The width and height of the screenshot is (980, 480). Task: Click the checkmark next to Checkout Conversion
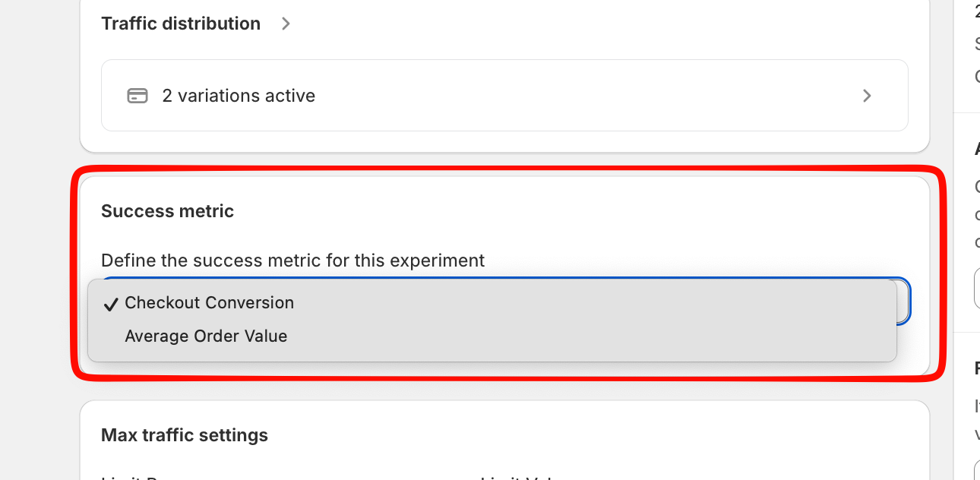(111, 304)
